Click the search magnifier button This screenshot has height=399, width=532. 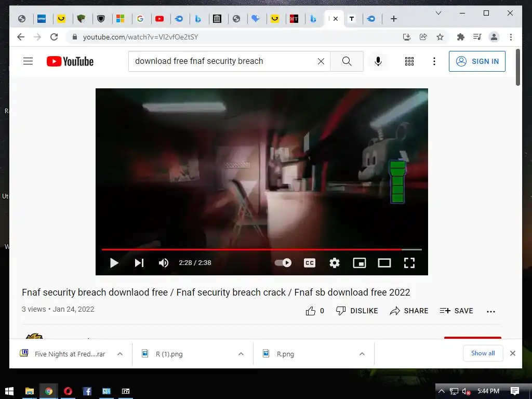347,61
